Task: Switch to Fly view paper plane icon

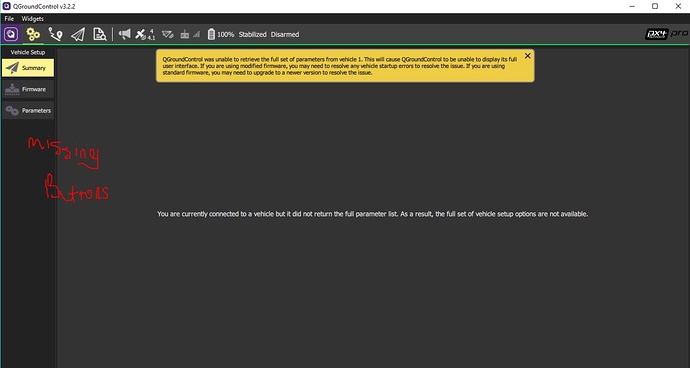Action: click(x=78, y=34)
